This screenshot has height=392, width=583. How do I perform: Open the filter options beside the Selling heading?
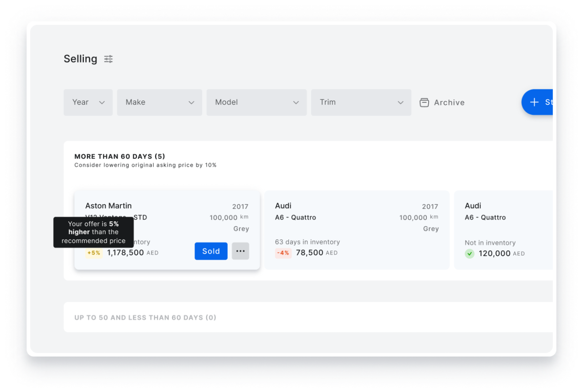coord(108,59)
